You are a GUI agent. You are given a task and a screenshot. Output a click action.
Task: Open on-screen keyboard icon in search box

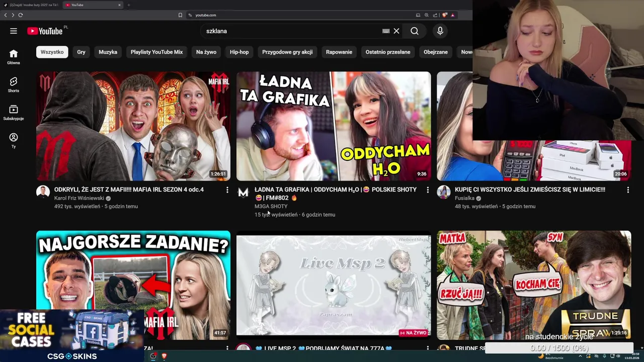pos(386,31)
